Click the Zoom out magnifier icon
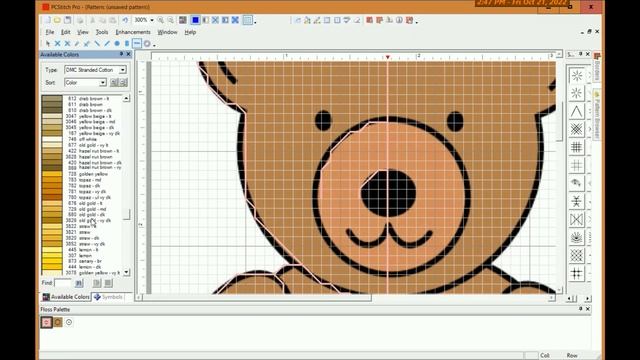The height and width of the screenshot is (360, 640). tap(171, 20)
